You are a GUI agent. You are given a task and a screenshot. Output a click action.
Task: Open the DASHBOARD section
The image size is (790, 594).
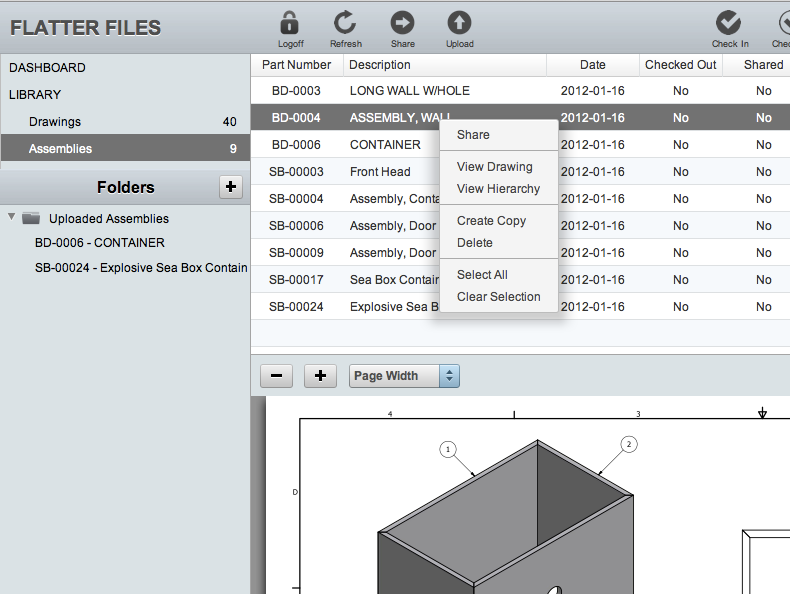point(47,68)
